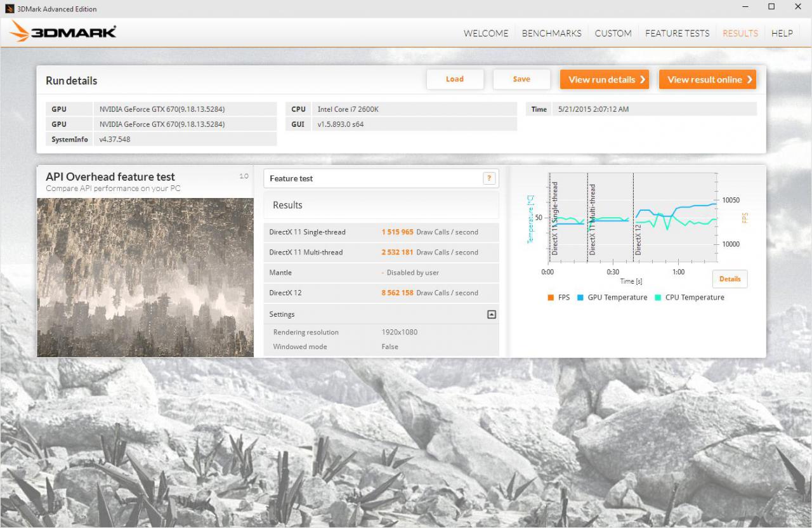Screen dimensions: 812x528
Task: Open the Feature test help question mark
Action: pyautogui.click(x=488, y=178)
